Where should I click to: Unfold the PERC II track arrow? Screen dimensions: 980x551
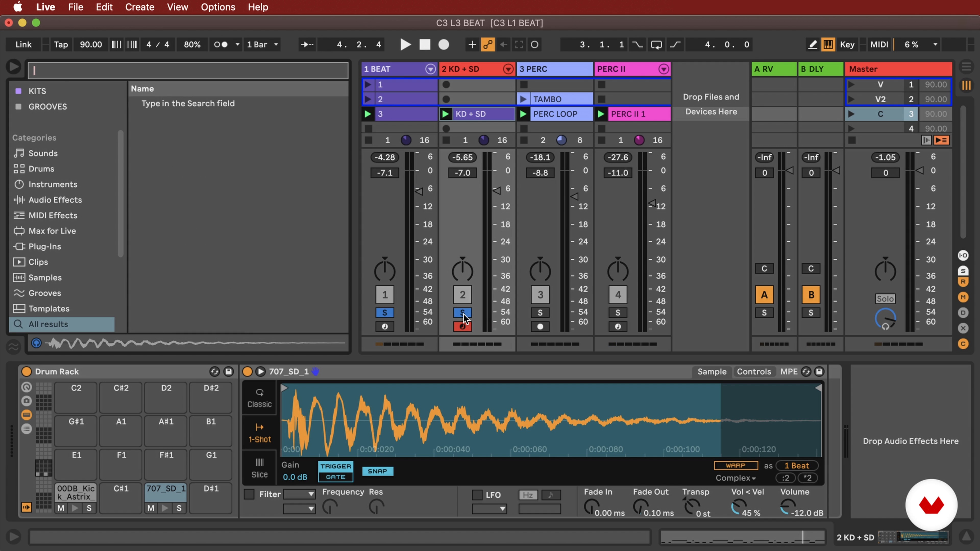point(664,69)
